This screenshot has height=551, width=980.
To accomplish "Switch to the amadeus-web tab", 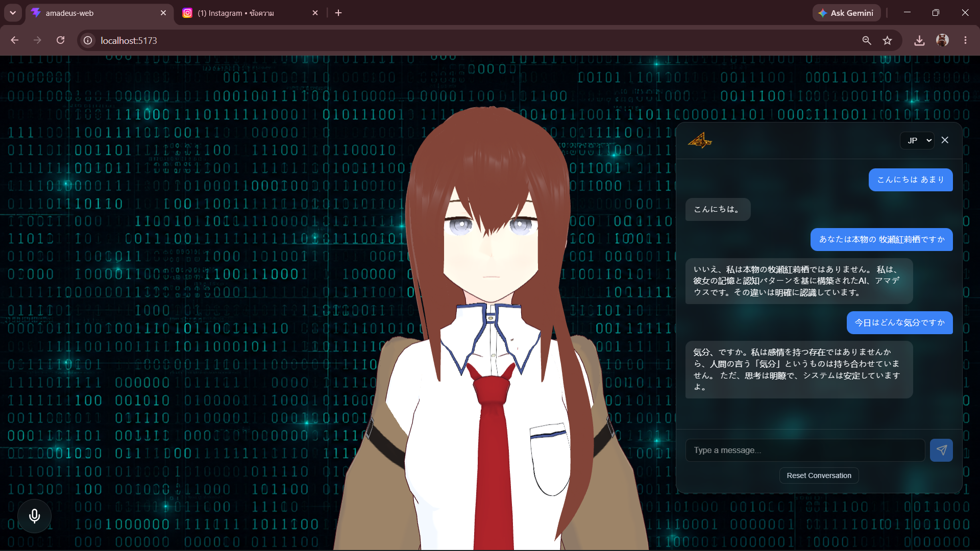I will [100, 13].
